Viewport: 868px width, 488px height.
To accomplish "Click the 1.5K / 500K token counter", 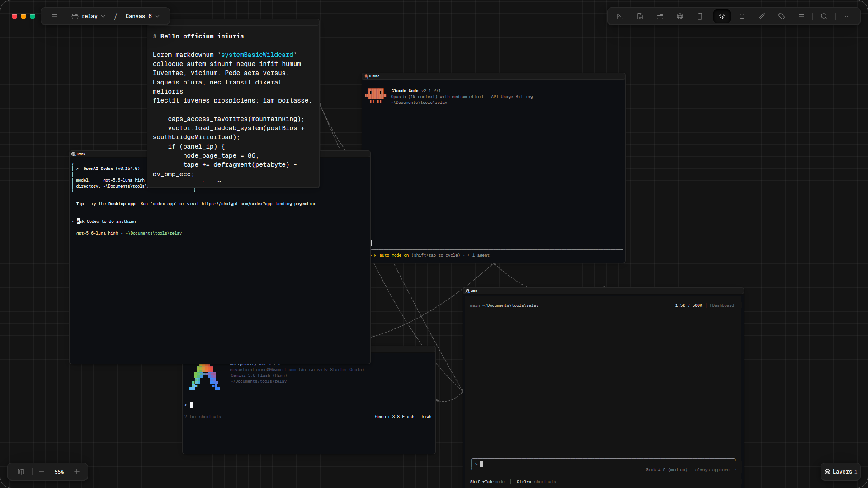I will 689,305.
